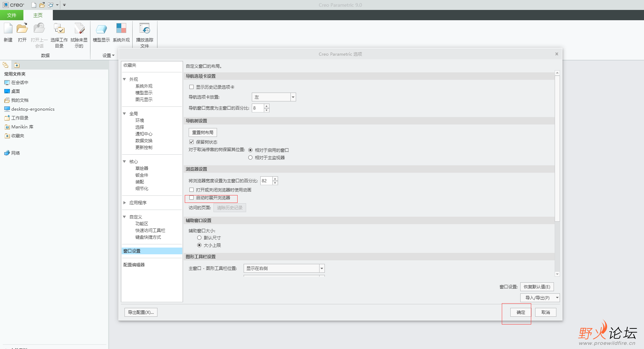The image size is (644, 349).
Task: Select 窗口设置 in options list
Action: click(152, 251)
